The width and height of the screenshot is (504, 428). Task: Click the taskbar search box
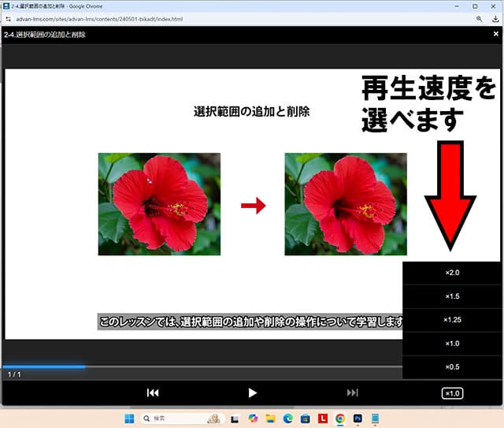click(x=181, y=419)
